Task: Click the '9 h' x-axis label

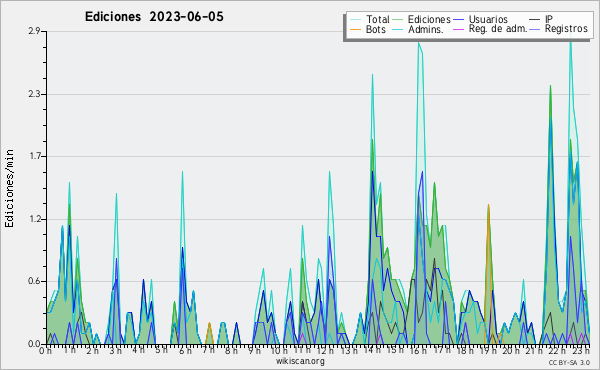Action: [254, 351]
